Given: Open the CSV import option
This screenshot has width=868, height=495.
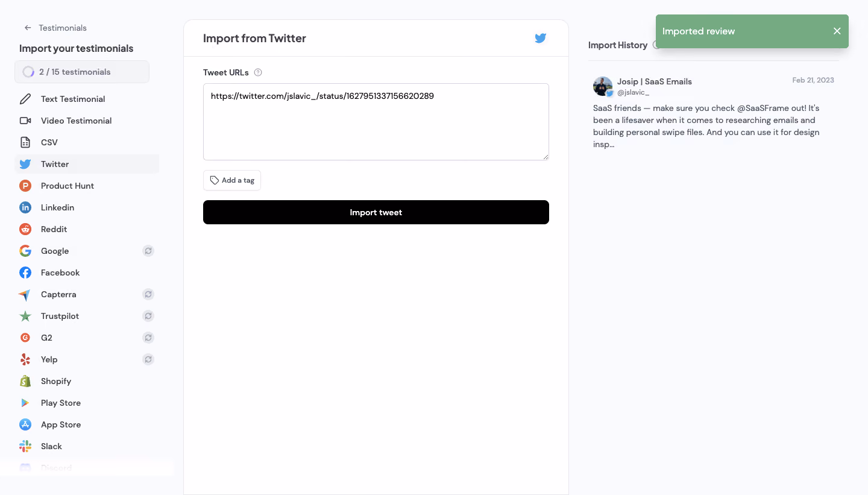Looking at the screenshot, I should [87, 142].
